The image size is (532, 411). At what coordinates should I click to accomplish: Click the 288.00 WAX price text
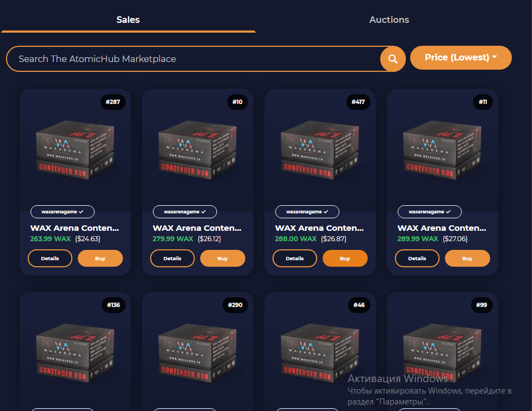296,239
